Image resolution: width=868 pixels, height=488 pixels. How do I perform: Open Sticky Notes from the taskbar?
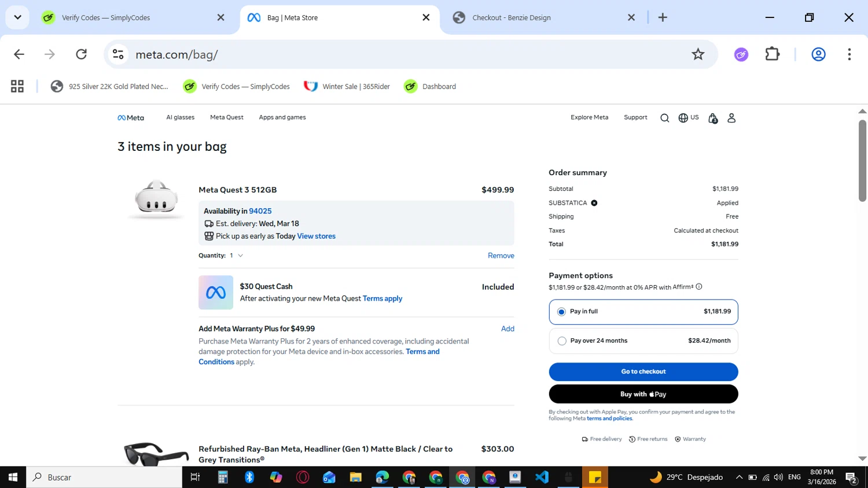(595, 477)
